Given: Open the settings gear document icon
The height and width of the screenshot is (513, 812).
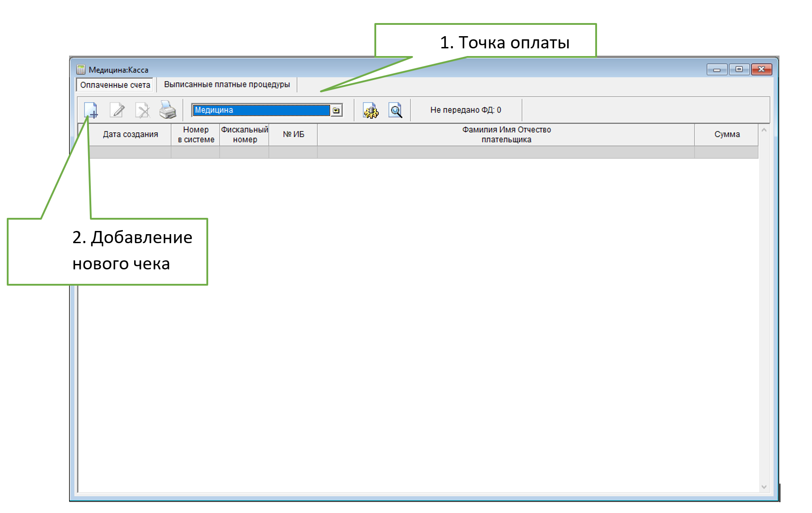Looking at the screenshot, I should coord(371,110).
